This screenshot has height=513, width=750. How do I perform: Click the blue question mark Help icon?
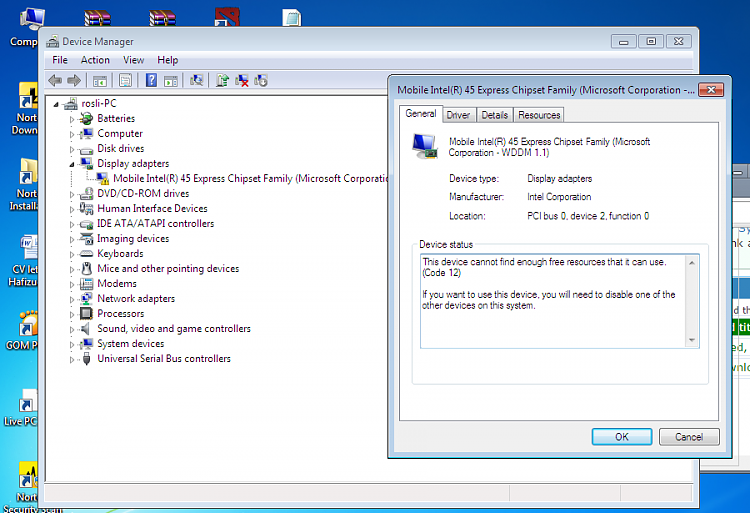[151, 80]
